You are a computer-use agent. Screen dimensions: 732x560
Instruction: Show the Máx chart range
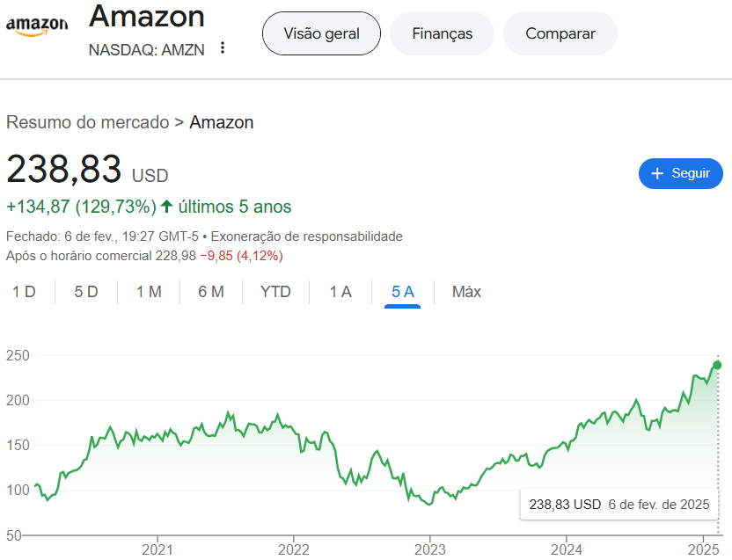pos(466,292)
